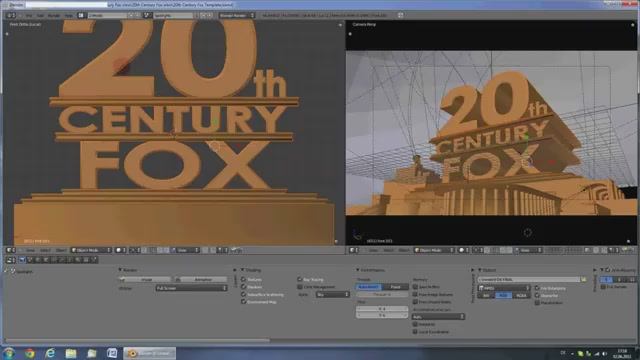Toggle fullscreen icon in top header
640x360 pixels.
pyautogui.click(x=400, y=15)
